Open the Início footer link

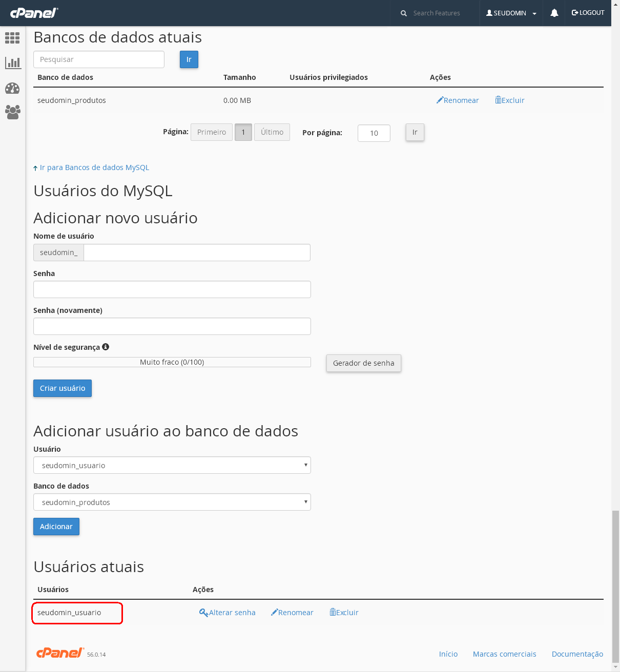[448, 654]
